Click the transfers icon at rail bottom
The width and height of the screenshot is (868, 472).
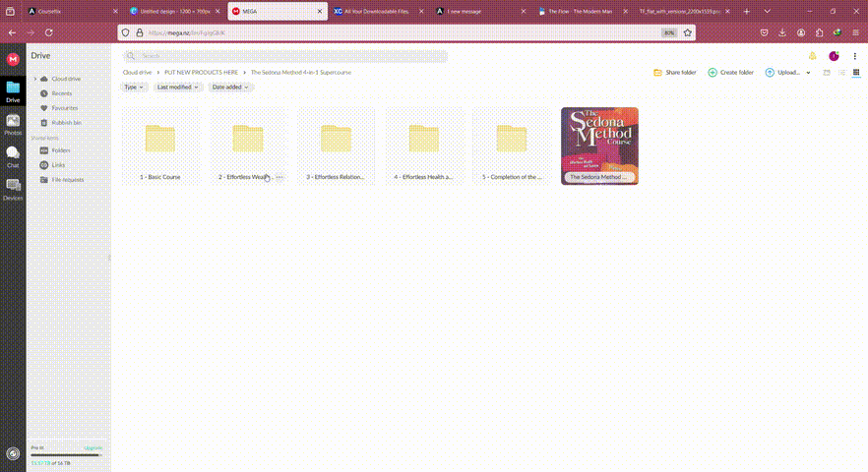pos(13,453)
